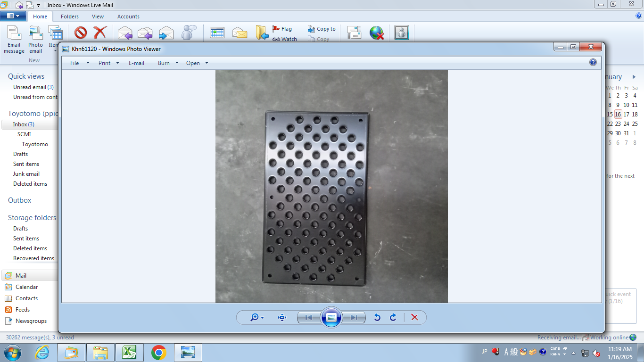Open the Junk email folder
The height and width of the screenshot is (362, 644).
tap(26, 174)
